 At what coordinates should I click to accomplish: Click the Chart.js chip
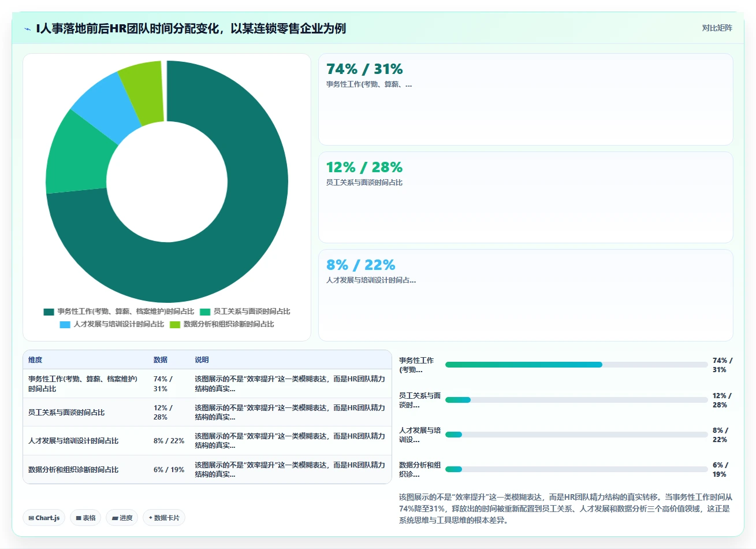click(44, 518)
